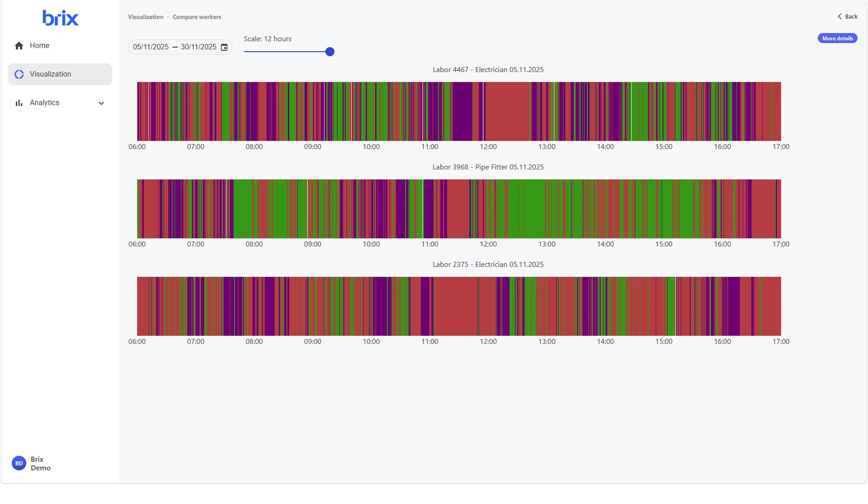Click the BD user avatar
Screen dimensions: 868x504
tap(19, 463)
